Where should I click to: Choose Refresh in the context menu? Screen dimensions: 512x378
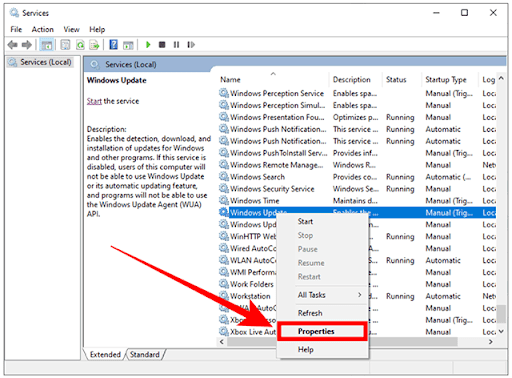[322, 313]
